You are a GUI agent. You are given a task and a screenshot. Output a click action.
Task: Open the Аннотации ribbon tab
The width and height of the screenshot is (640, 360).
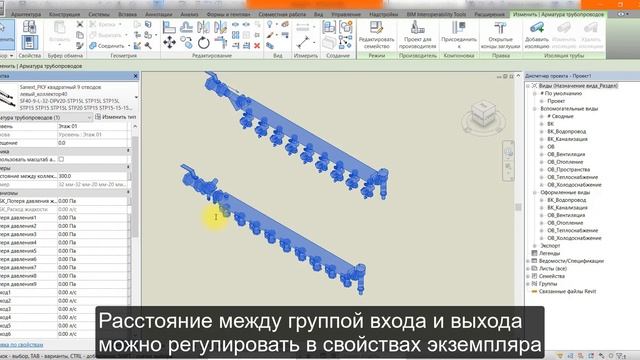point(159,14)
